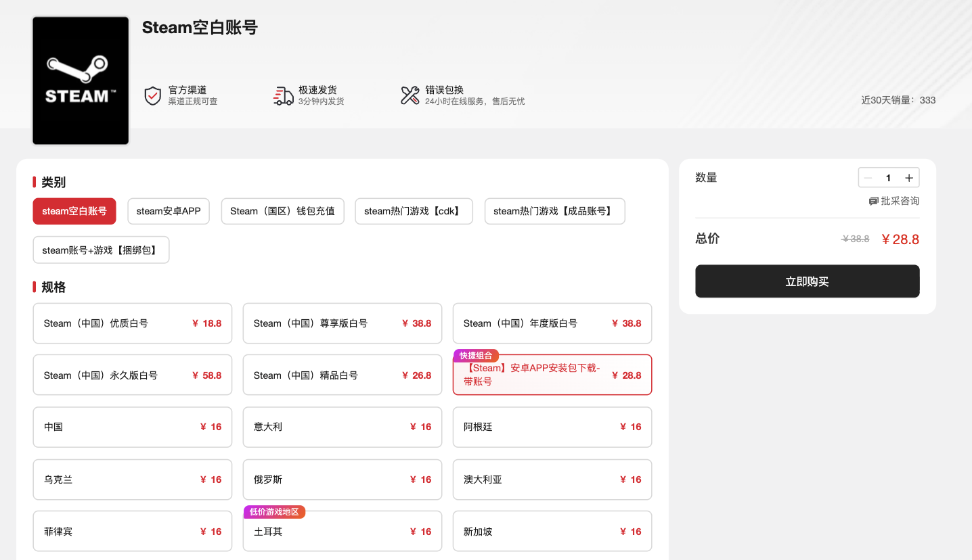
Task: Open the 批采咨询 bulk inquiry link
Action: (x=898, y=200)
